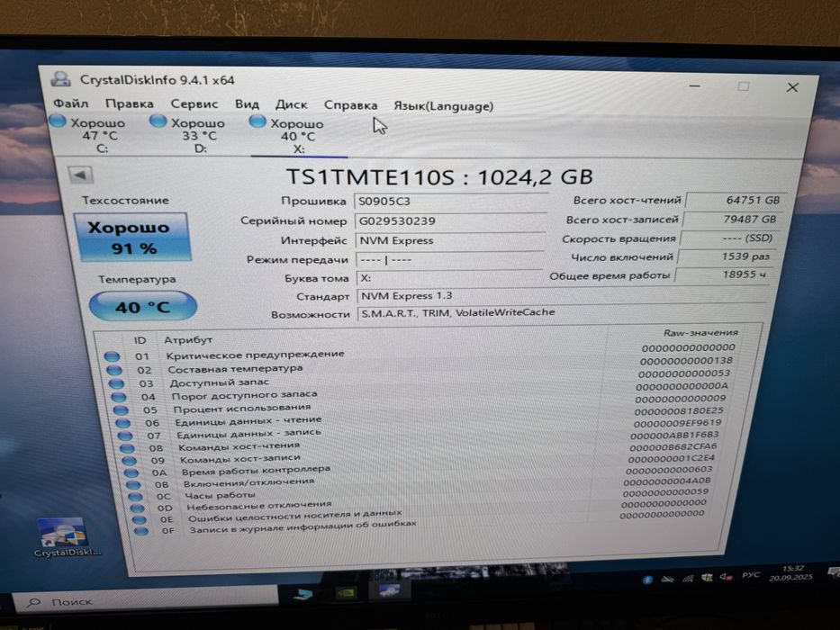Select the Составная температура row text
The width and height of the screenshot is (840, 630).
[x=235, y=369]
